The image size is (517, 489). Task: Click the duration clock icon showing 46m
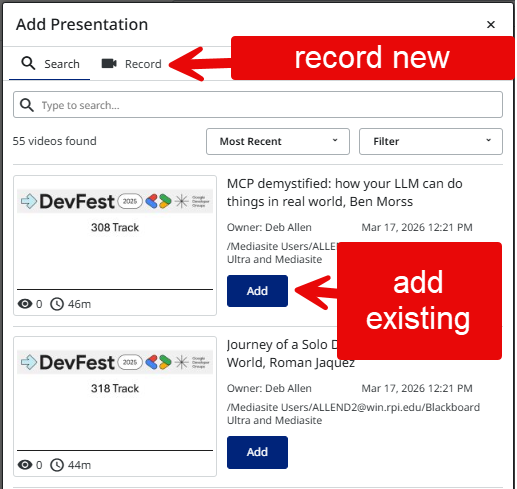click(x=57, y=304)
